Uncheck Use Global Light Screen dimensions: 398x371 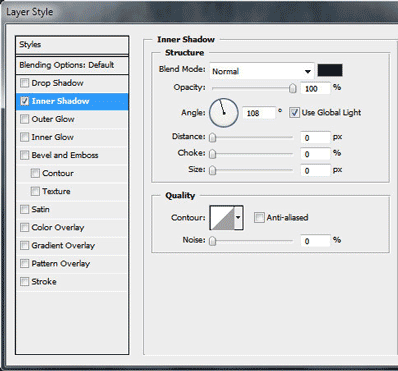click(x=294, y=113)
